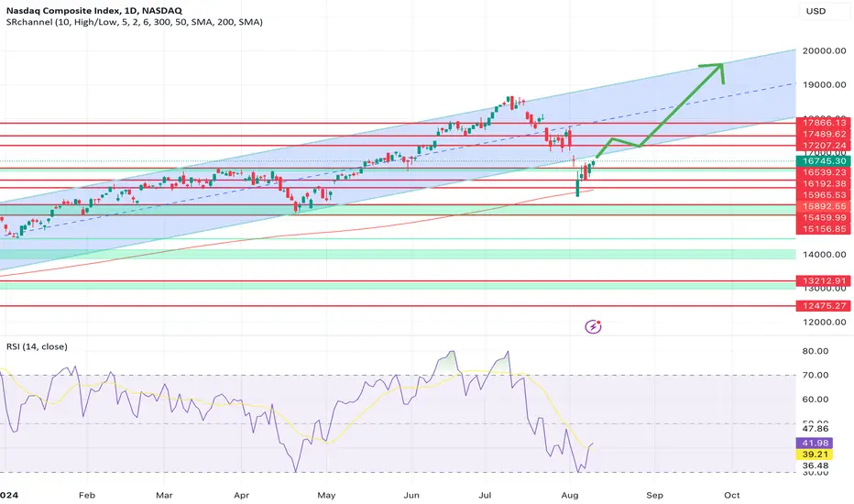854x504 pixels.
Task: Click the Sep label on time axis
Action: pos(654,495)
